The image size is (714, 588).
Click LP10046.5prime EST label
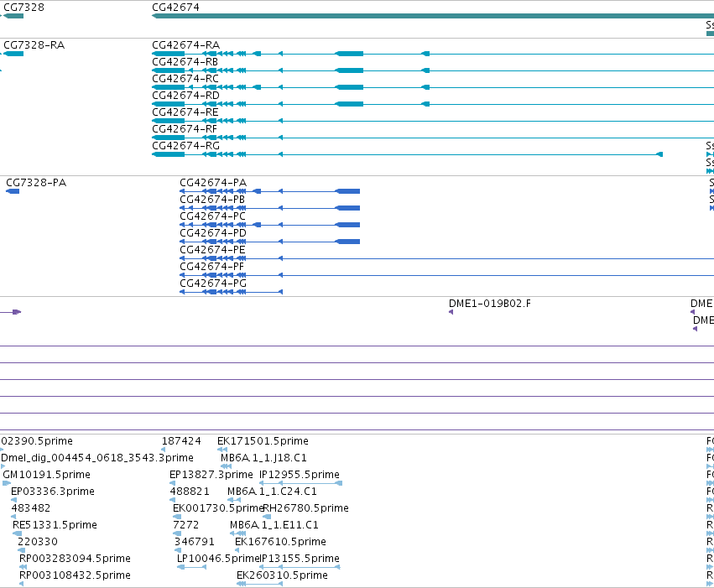(217, 559)
